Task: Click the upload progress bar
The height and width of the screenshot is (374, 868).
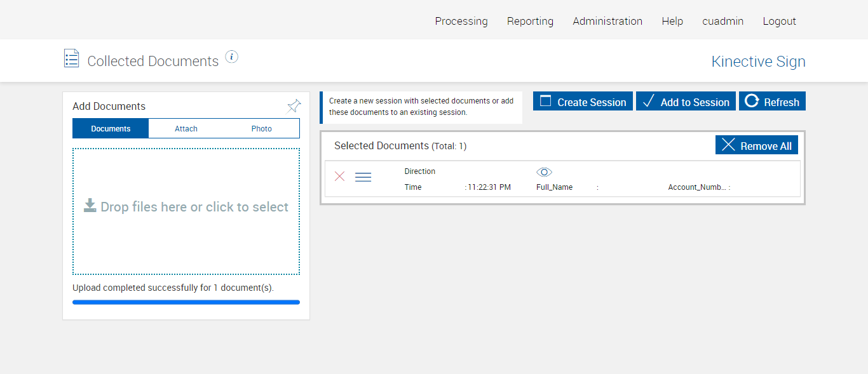Action: pos(186,302)
